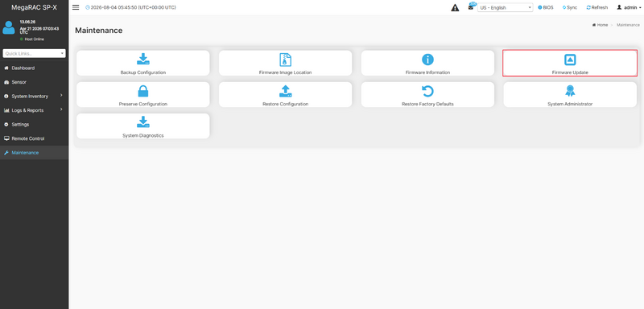Click the date and time clock display
Image resolution: width=644 pixels, height=309 pixels.
click(131, 7)
